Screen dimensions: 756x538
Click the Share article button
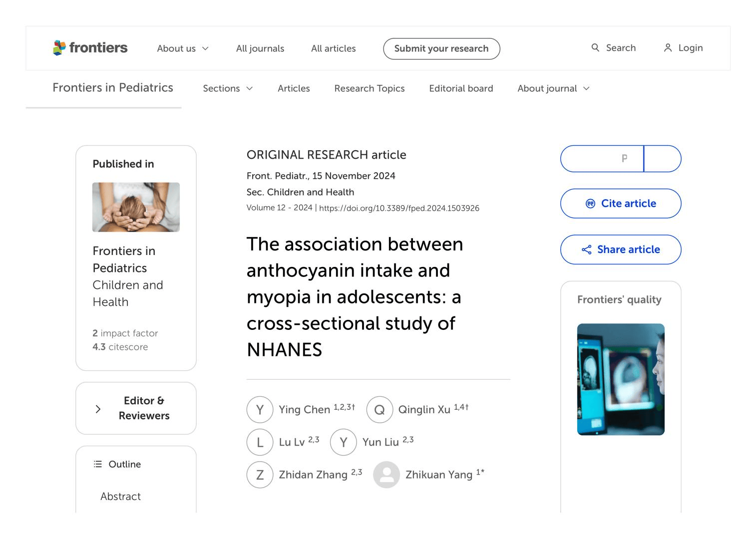coord(621,250)
